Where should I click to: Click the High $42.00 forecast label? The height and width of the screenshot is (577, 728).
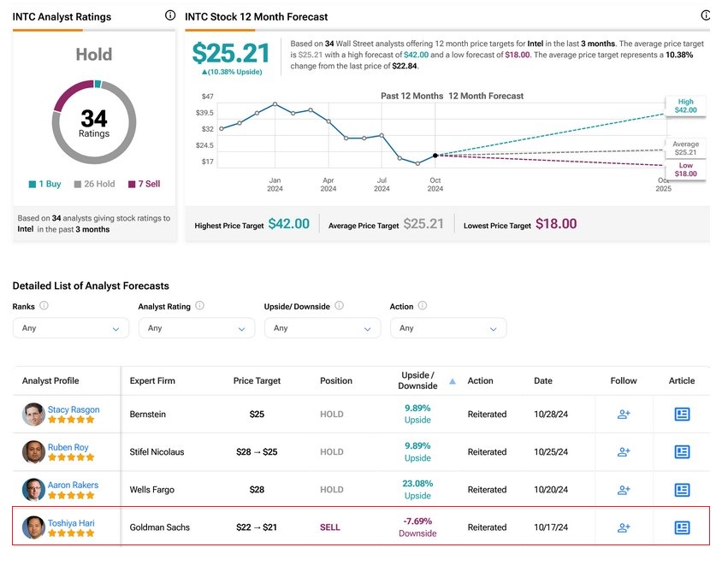pos(686,106)
